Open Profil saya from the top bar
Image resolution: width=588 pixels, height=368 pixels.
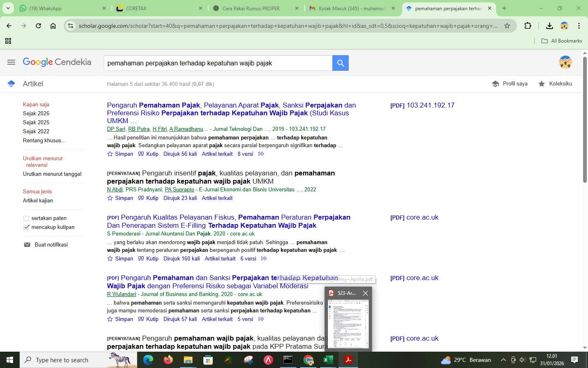pos(510,83)
